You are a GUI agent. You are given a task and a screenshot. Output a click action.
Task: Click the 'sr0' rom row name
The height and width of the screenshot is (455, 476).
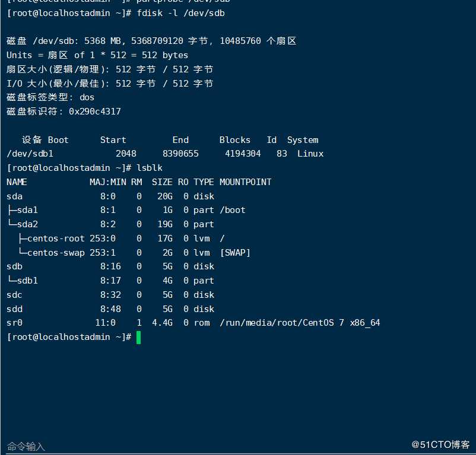(x=15, y=323)
